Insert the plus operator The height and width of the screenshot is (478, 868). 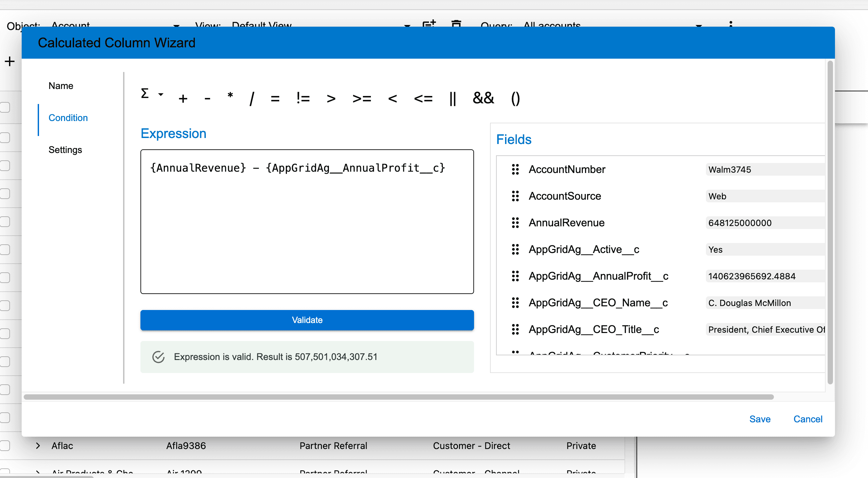coord(183,99)
